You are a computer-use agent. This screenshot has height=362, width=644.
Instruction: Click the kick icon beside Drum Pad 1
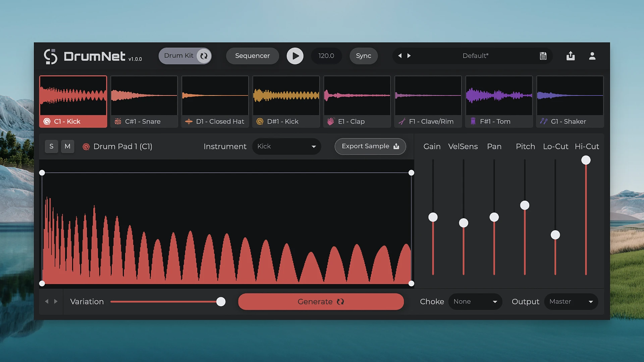86,146
